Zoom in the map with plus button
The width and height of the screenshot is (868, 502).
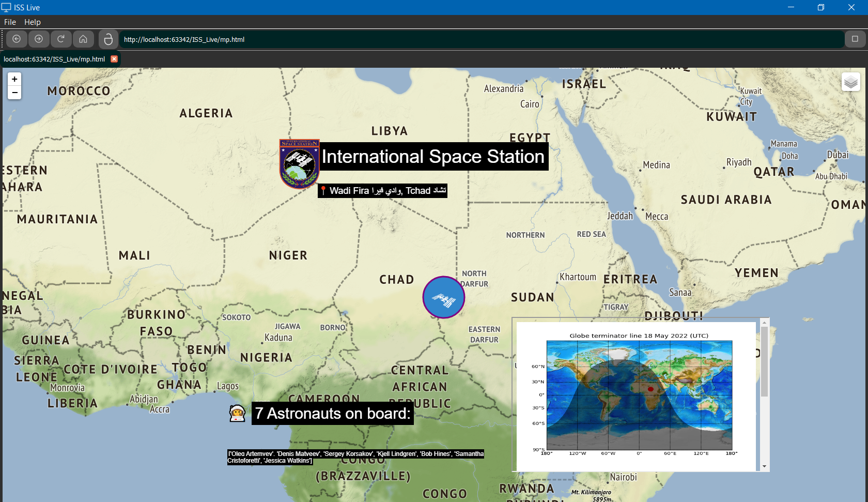(x=14, y=79)
